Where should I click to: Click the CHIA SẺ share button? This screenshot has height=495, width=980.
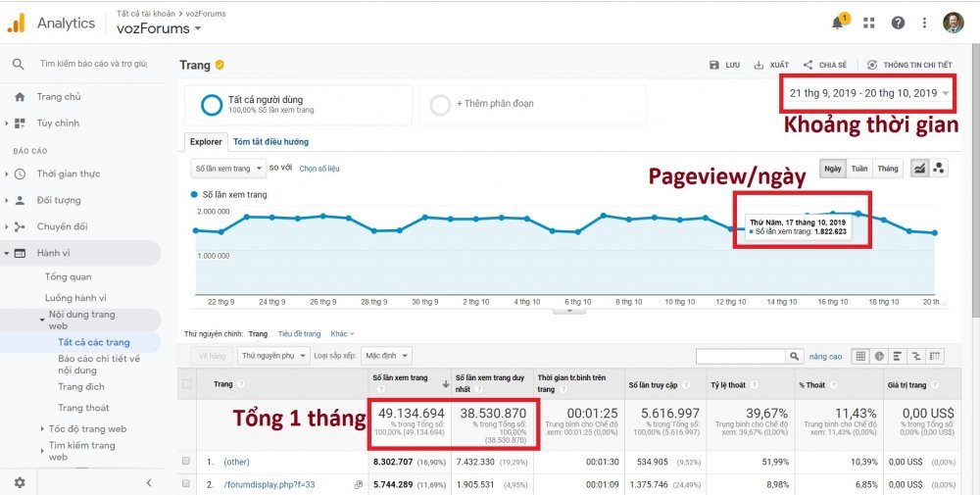tap(825, 65)
